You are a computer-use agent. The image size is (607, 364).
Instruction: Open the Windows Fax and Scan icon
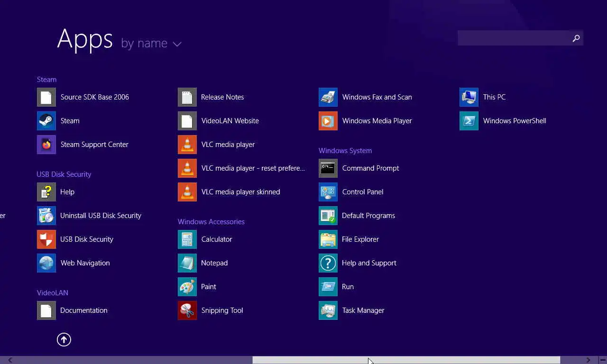tap(328, 97)
